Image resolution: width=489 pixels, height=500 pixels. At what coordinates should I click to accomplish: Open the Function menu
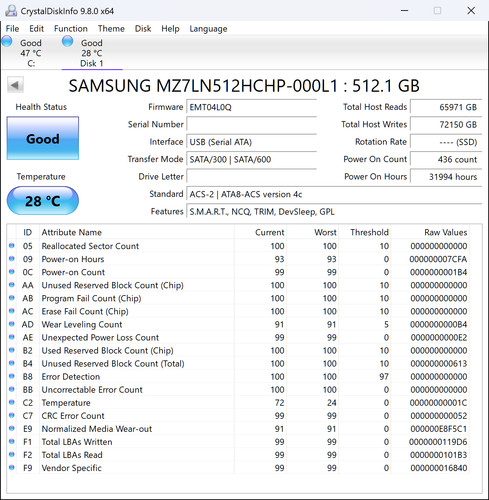[71, 29]
